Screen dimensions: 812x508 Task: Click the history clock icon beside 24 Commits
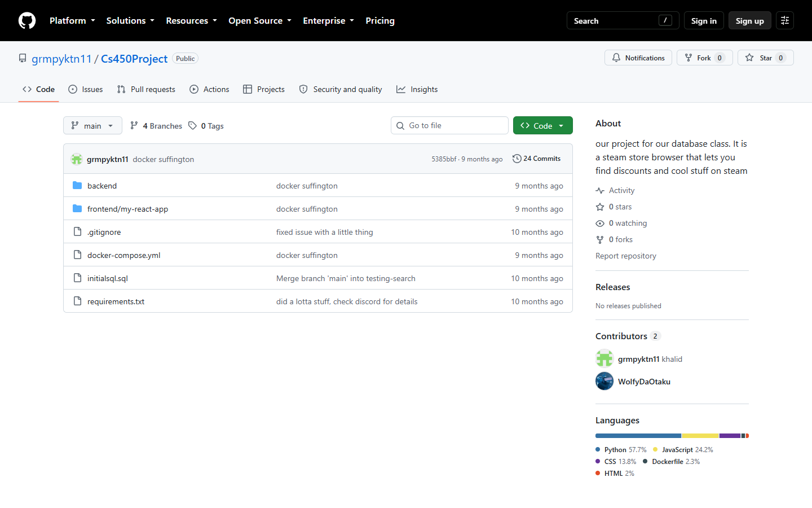517,159
